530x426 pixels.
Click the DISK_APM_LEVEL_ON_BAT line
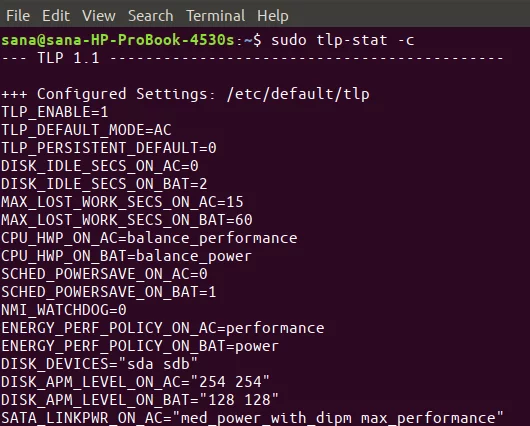click(x=140, y=400)
